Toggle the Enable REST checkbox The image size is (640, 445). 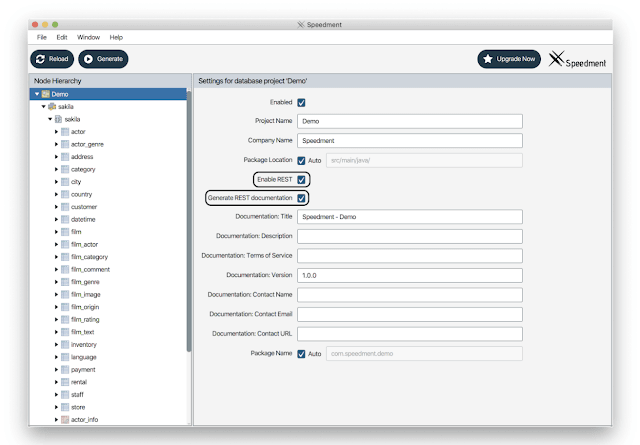(301, 180)
